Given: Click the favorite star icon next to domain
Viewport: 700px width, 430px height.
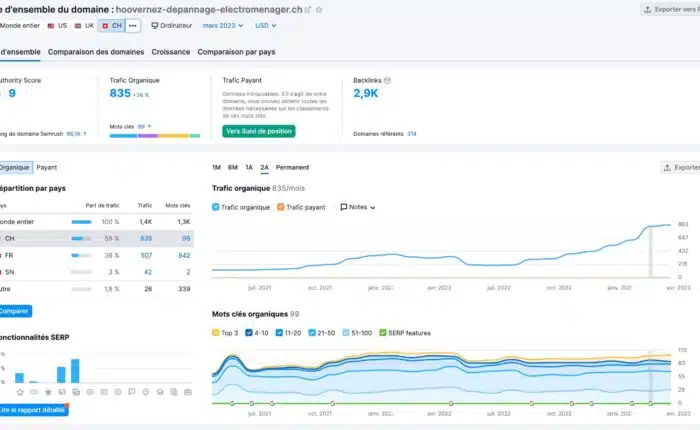Looking at the screenshot, I should tap(320, 9).
